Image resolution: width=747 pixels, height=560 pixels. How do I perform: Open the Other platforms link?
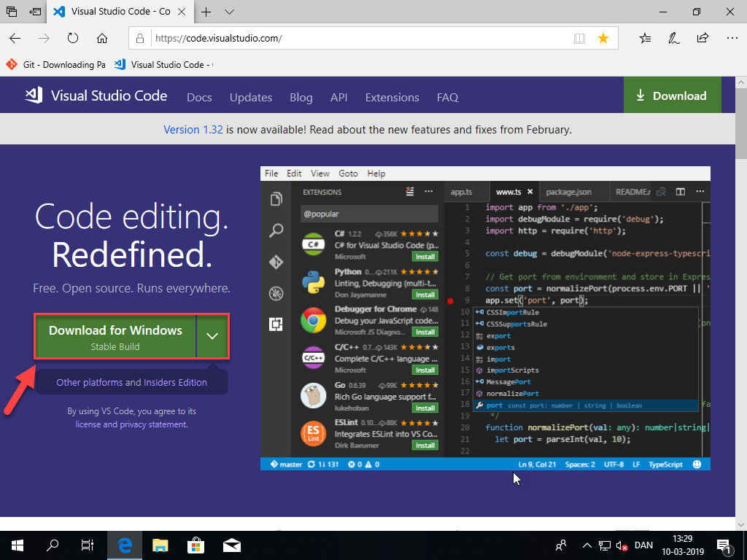coord(89,382)
